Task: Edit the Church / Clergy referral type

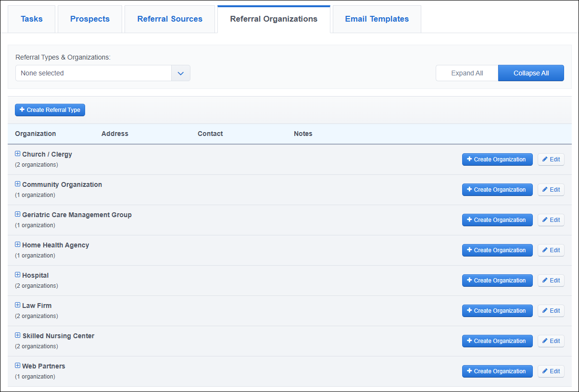Action: pyautogui.click(x=551, y=159)
